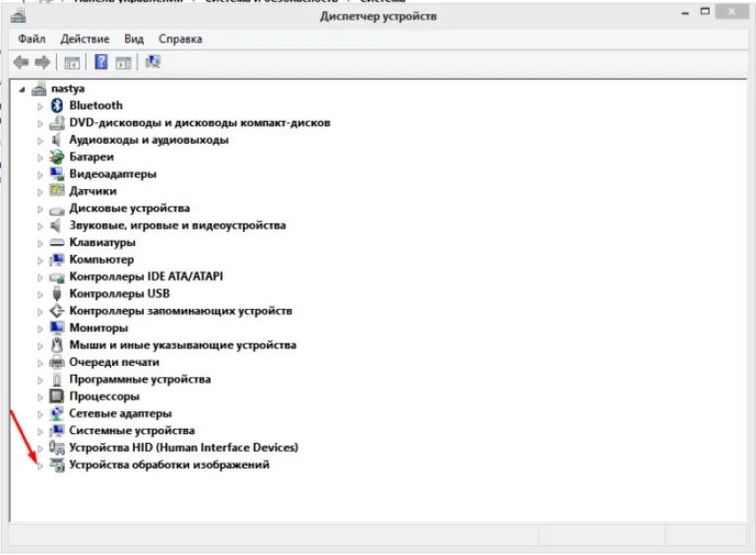This screenshot has width=756, height=555.
Task: Expand the Компьютер node
Action: (40, 260)
